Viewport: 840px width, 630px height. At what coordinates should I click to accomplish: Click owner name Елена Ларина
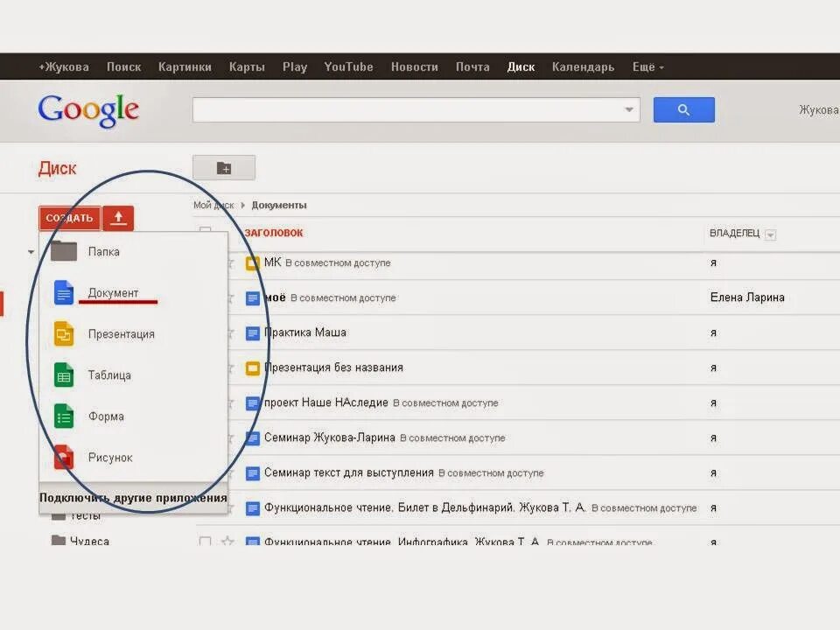tap(747, 297)
